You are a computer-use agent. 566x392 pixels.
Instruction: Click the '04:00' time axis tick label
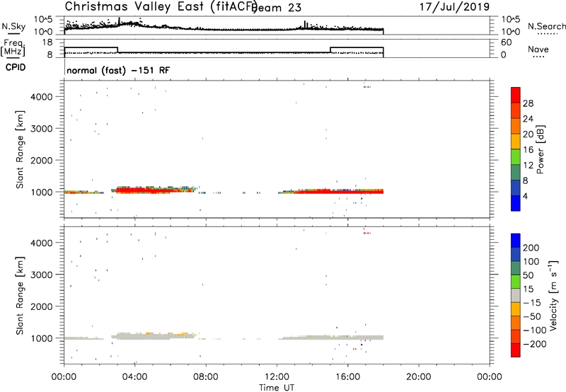click(134, 377)
